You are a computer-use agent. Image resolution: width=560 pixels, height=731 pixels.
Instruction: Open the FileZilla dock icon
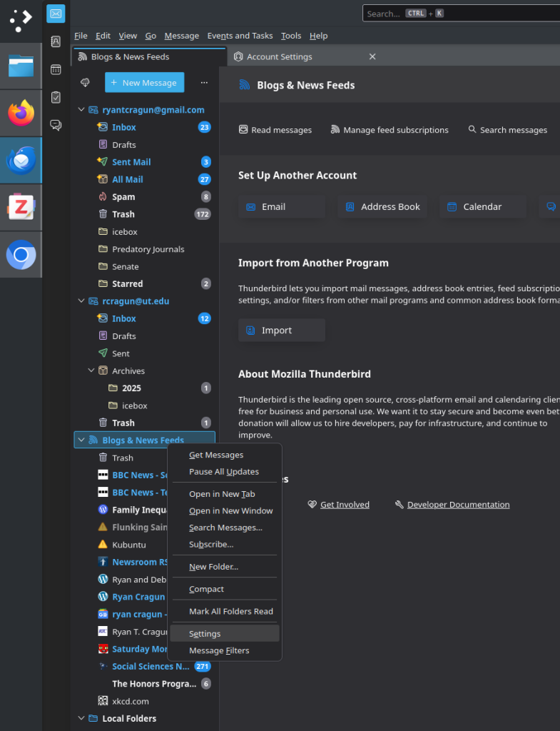click(x=21, y=208)
